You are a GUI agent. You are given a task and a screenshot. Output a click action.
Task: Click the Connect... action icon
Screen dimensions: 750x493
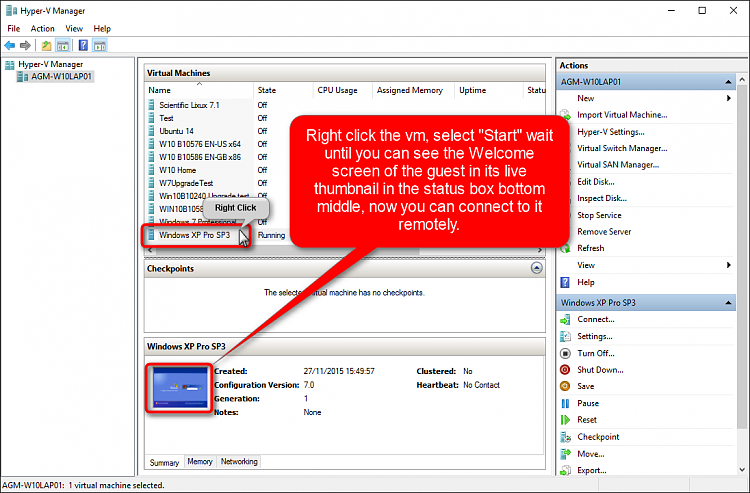(565, 319)
